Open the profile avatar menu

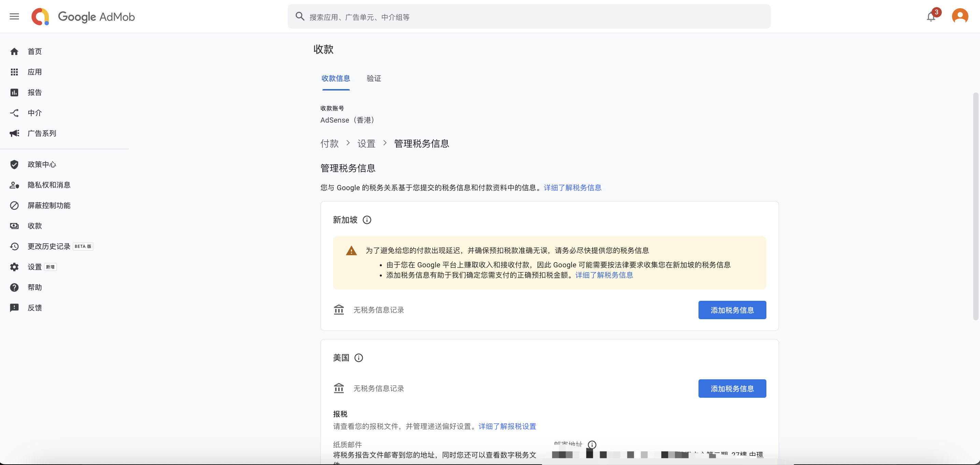pos(960,16)
